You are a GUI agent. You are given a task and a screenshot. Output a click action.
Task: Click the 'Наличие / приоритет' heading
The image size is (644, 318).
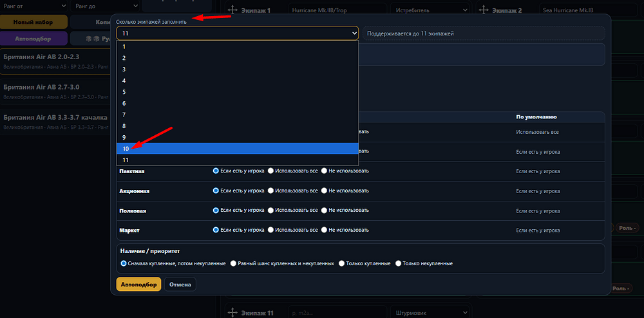pyautogui.click(x=150, y=250)
